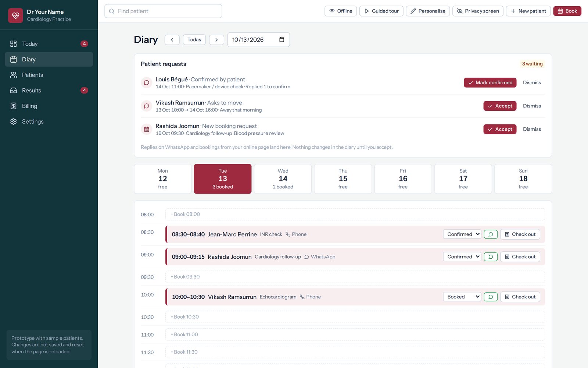Open Personalise options

(428, 11)
